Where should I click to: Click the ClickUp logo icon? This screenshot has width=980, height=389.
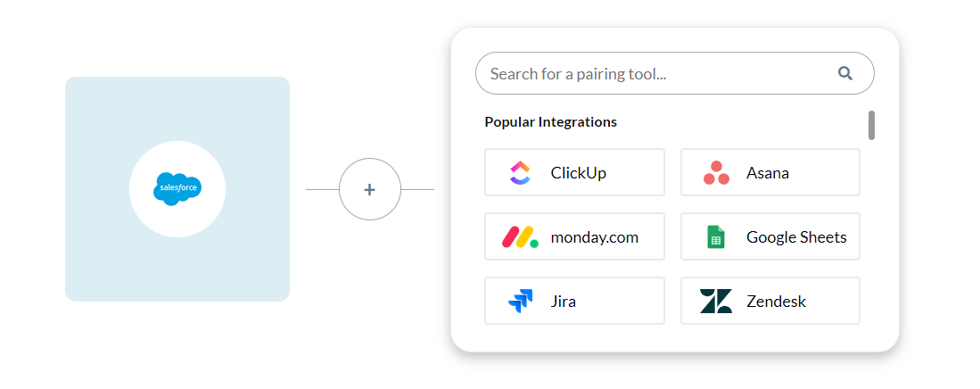coord(520,172)
